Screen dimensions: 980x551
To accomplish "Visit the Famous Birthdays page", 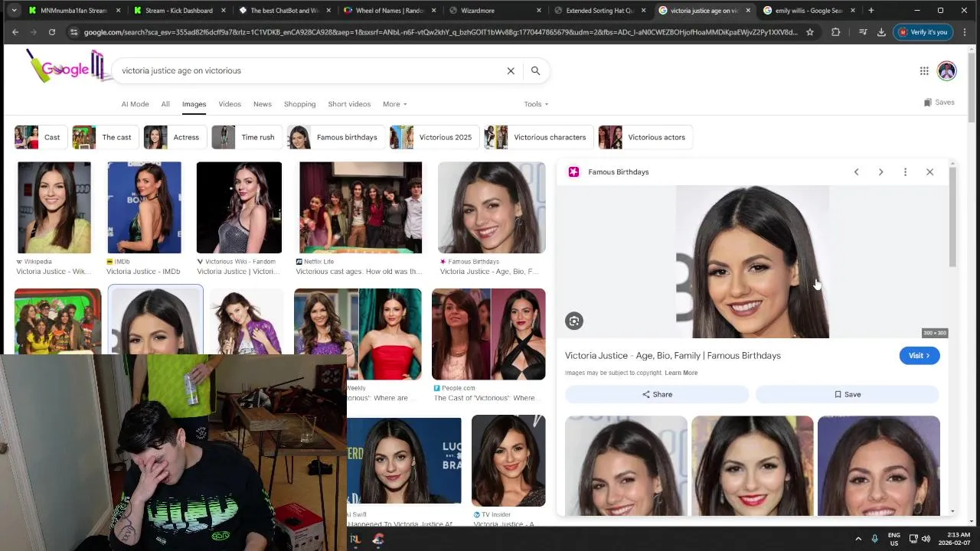I will (920, 356).
